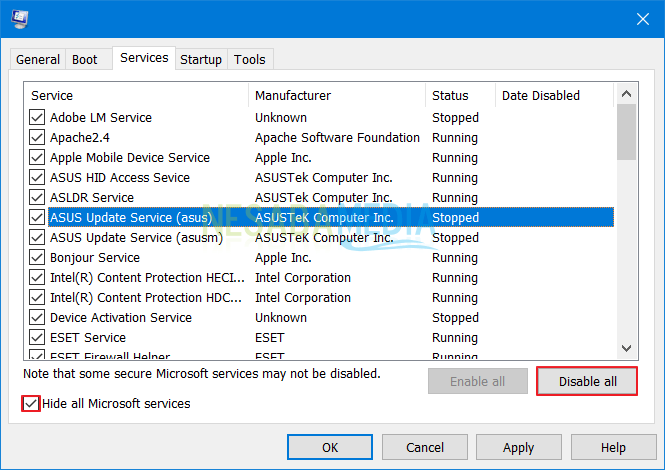Click Intel Corporation in the HECI row
Screen dimensions: 665x470
[303, 277]
